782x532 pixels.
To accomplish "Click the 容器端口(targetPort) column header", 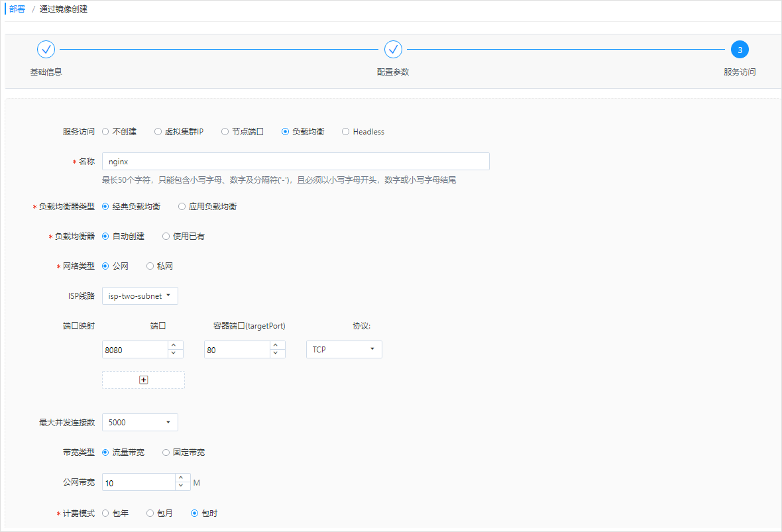I will [249, 325].
